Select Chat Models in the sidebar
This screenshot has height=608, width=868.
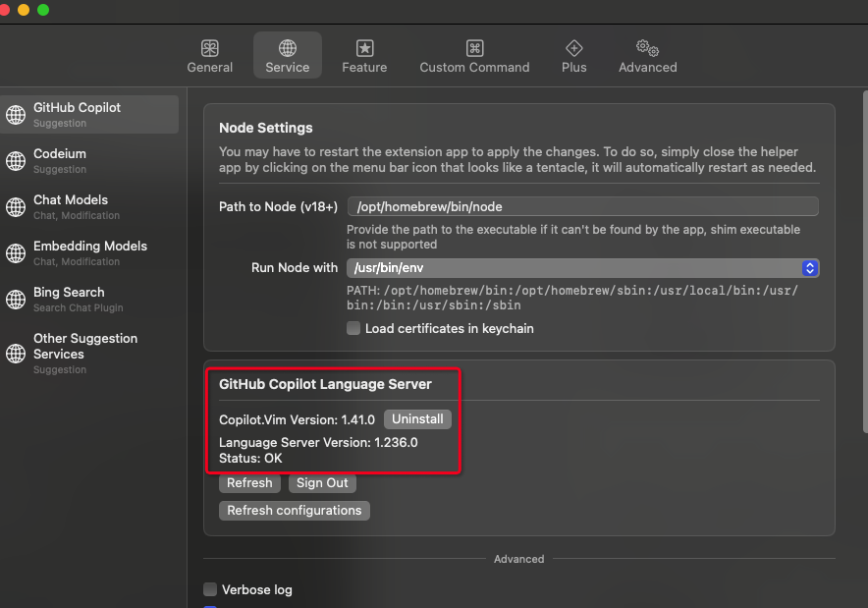[x=89, y=207]
